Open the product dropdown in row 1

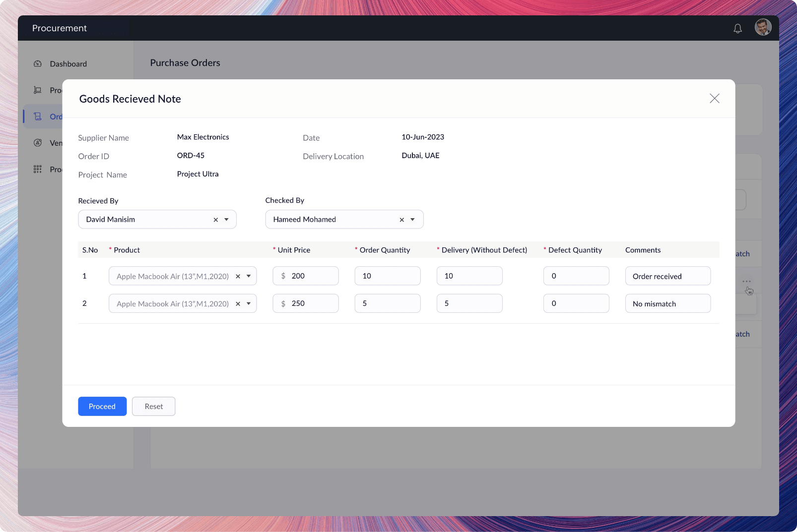click(249, 276)
